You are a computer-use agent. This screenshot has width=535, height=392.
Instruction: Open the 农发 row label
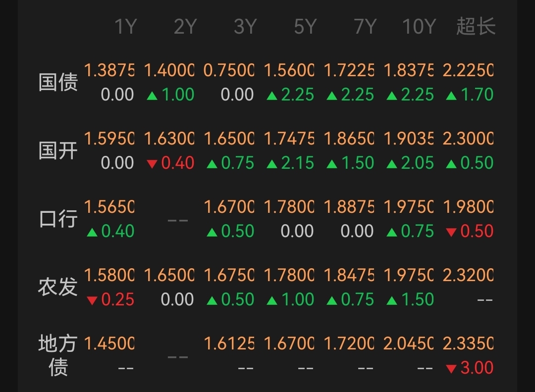pos(58,287)
